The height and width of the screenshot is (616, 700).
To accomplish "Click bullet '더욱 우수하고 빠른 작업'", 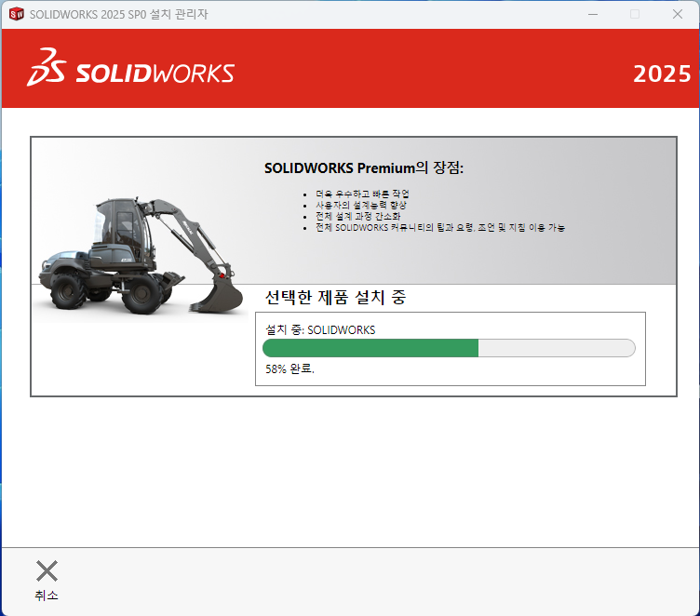I will click(362, 194).
